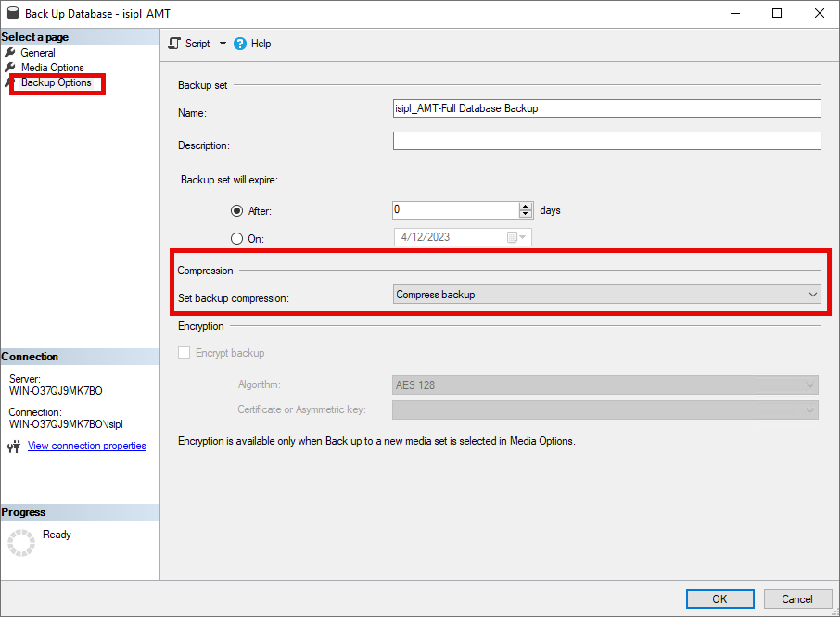Enable the Encrypt backup checkbox
Screen dimensions: 840x617
coord(184,352)
